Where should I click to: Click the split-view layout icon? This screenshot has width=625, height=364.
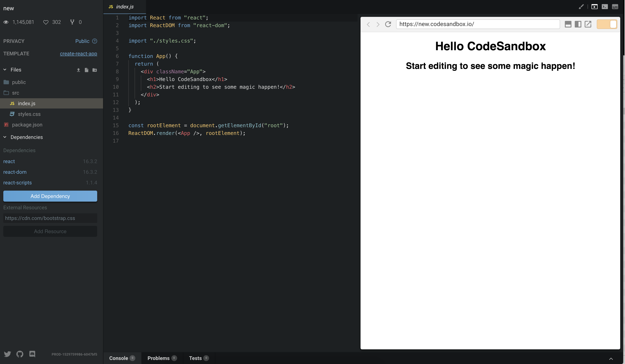(x=578, y=24)
